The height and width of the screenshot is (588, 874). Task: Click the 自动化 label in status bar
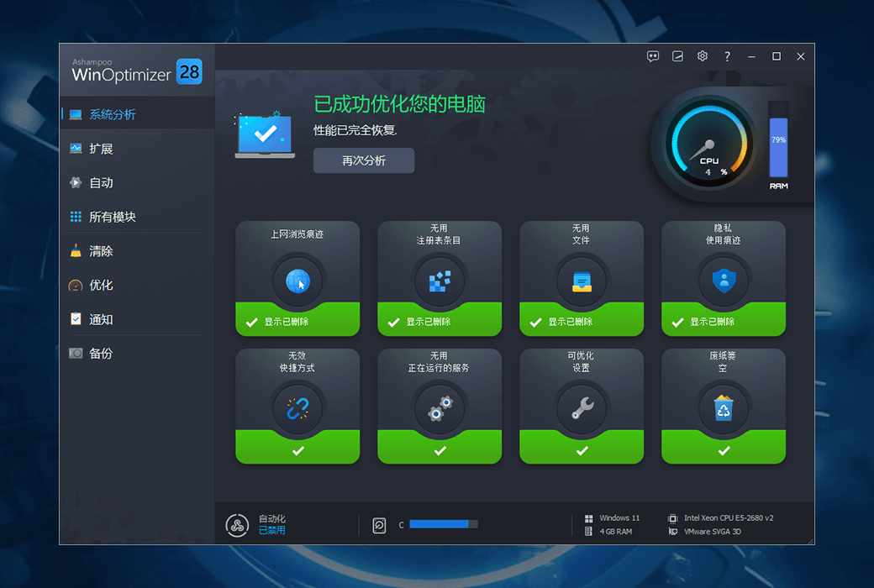[272, 518]
